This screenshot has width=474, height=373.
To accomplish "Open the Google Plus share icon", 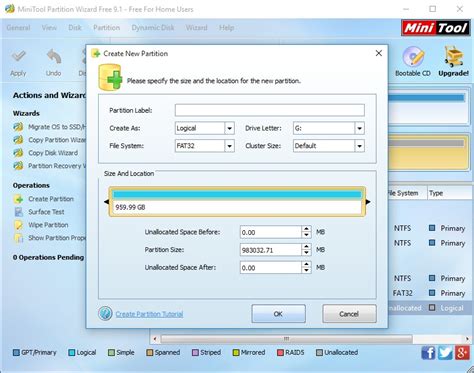I will pyautogui.click(x=462, y=353).
